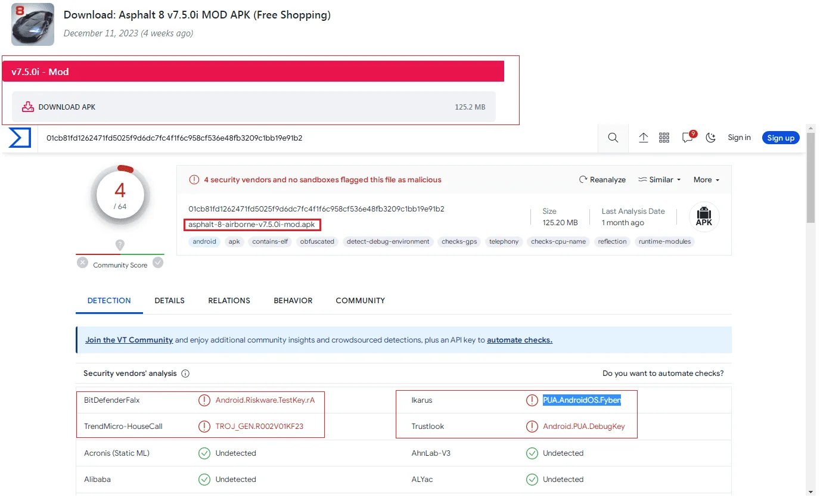The width and height of the screenshot is (820, 504).
Task: Click the 4 / 64 detection score gauge
Action: [120, 195]
